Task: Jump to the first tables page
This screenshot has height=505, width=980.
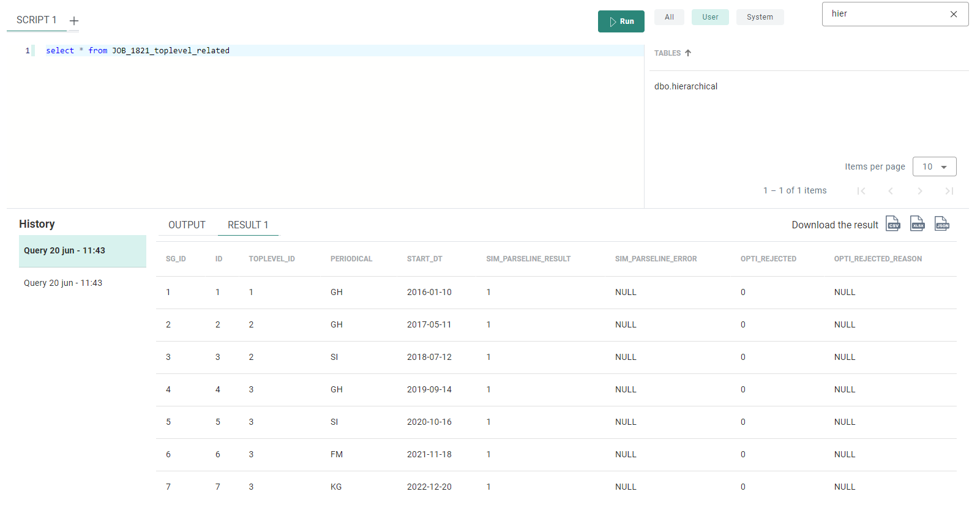Action: point(861,191)
